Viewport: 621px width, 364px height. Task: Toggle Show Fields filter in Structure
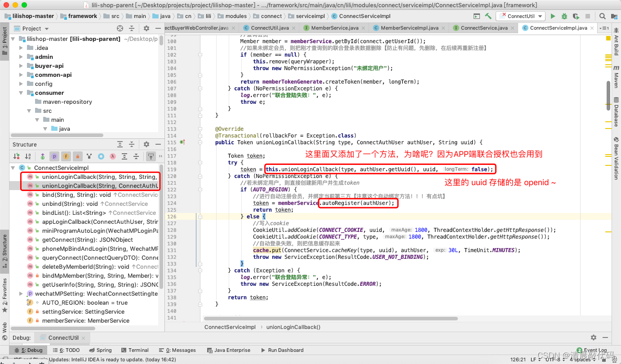pos(66,156)
